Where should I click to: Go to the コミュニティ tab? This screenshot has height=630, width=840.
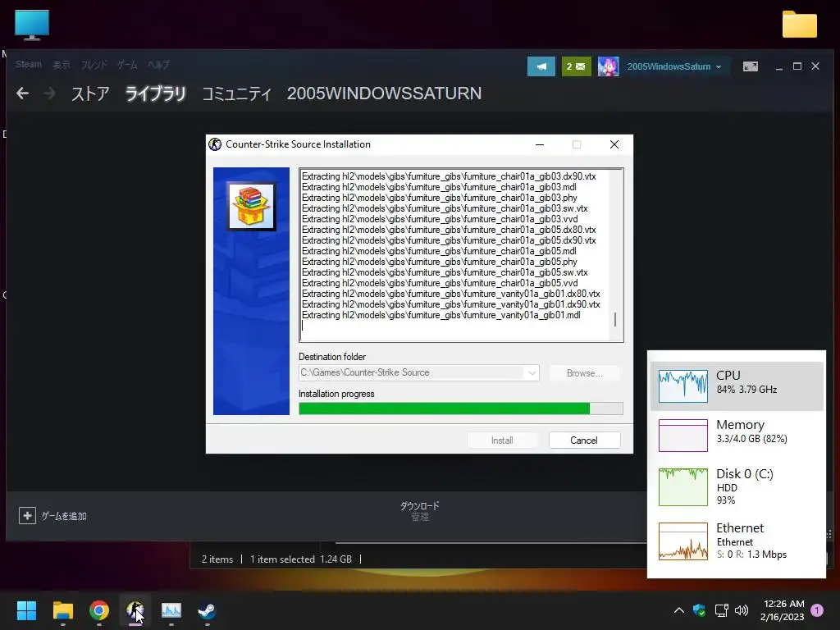click(237, 94)
